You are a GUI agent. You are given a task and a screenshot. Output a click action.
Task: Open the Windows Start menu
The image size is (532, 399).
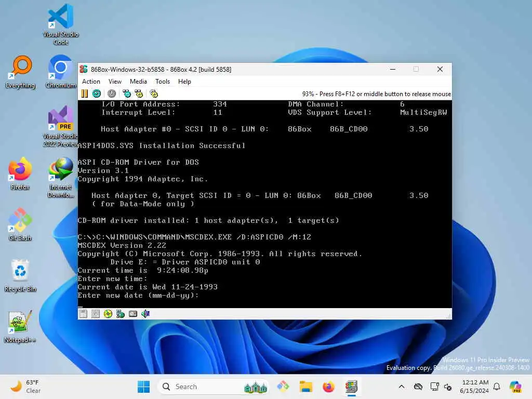pyautogui.click(x=143, y=387)
